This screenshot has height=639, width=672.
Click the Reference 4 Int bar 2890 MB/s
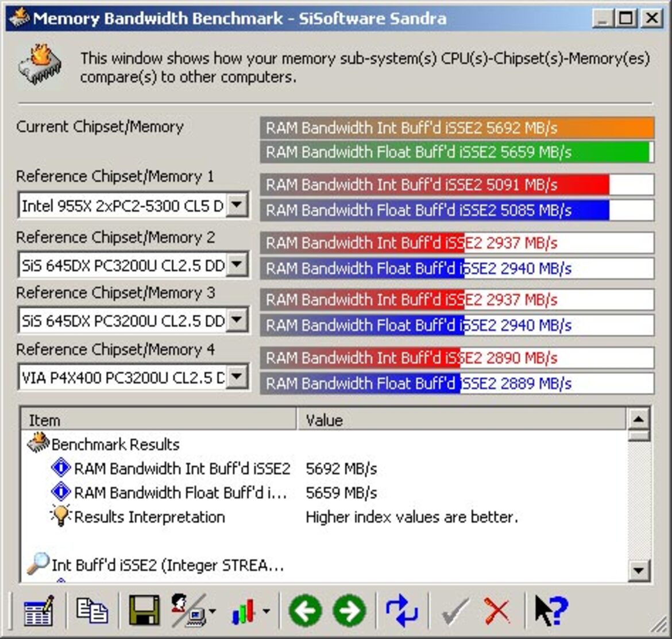coord(457,358)
